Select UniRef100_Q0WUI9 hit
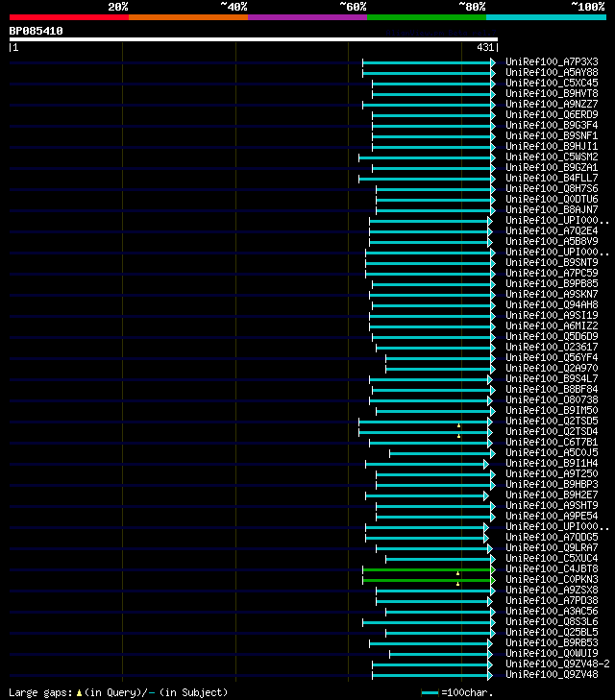Viewport: 615px width, 700px height. (x=552, y=654)
